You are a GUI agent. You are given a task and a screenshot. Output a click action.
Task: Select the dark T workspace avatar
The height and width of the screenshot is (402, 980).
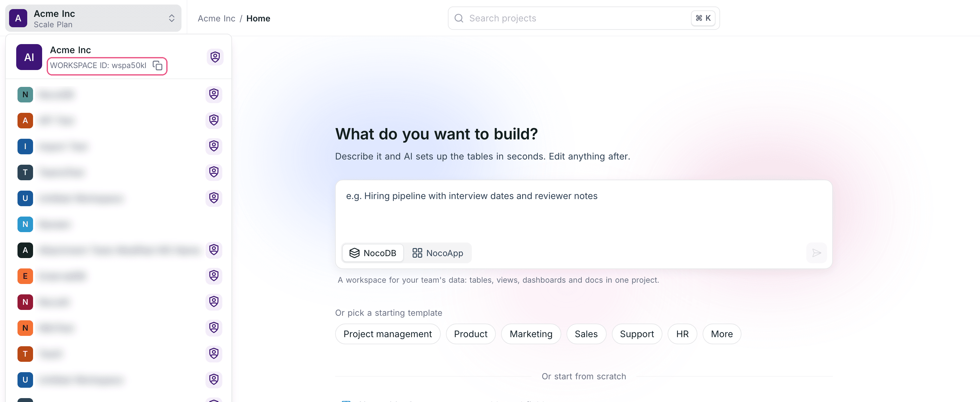[x=25, y=172]
